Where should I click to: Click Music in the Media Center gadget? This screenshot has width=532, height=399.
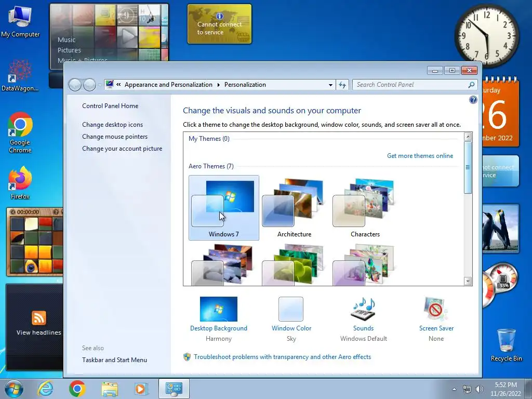tap(66, 39)
